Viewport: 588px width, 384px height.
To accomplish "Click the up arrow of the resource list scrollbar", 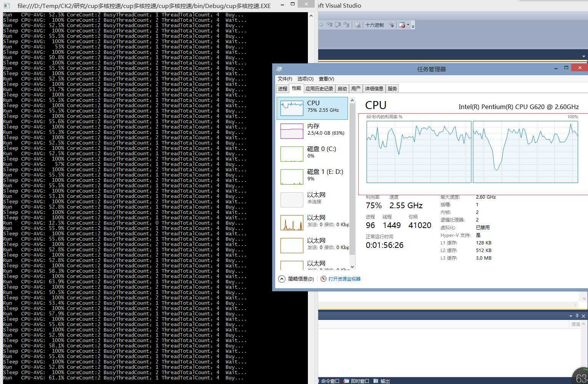I will point(352,100).
